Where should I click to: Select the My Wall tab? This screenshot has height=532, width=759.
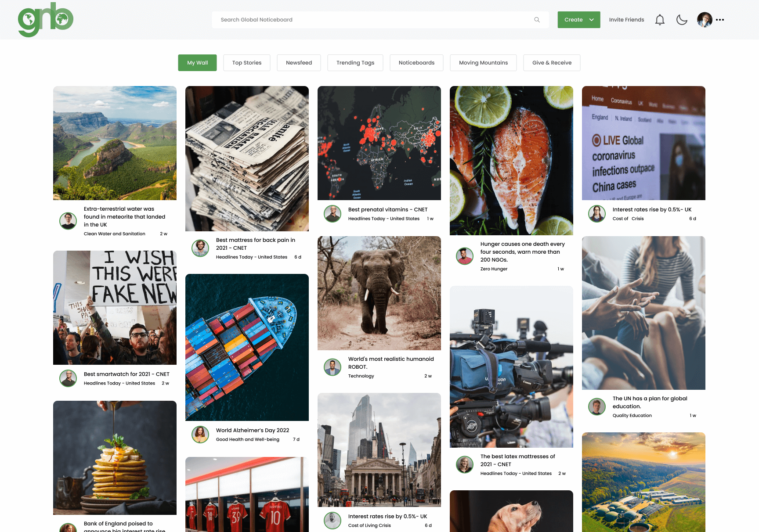(197, 63)
